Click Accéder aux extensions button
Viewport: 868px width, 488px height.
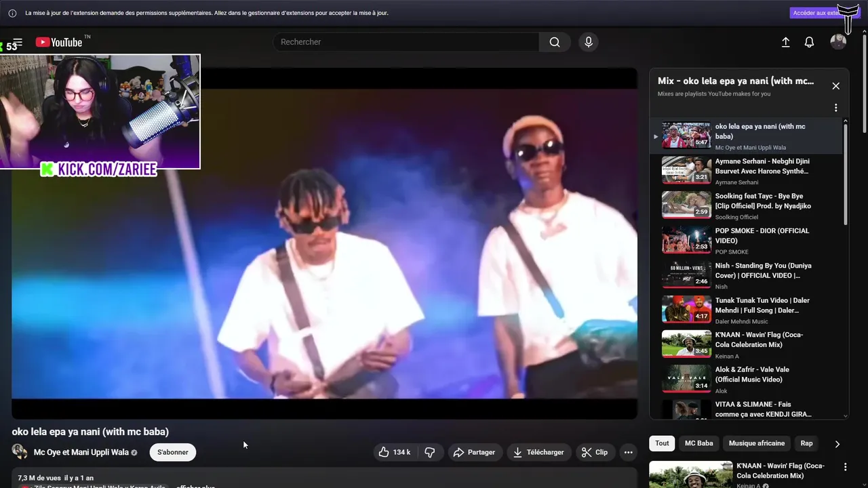(x=815, y=13)
